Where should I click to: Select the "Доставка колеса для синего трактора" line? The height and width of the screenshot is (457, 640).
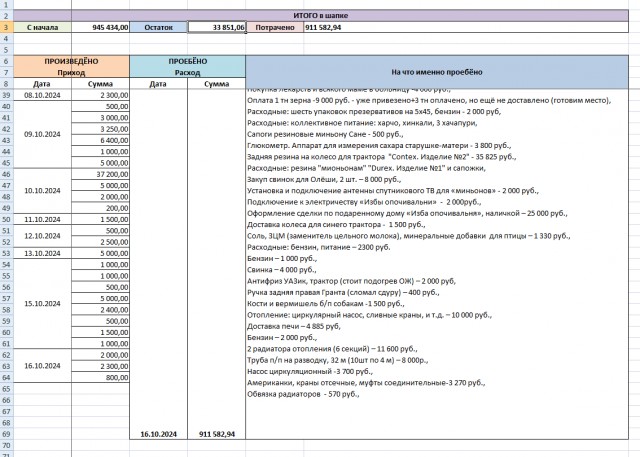pyautogui.click(x=336, y=224)
